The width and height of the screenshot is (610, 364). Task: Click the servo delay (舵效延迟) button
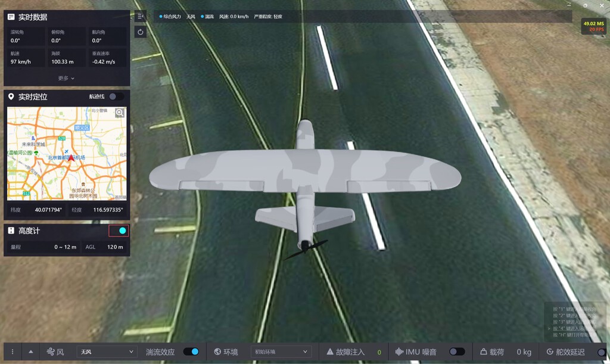coord(570,352)
